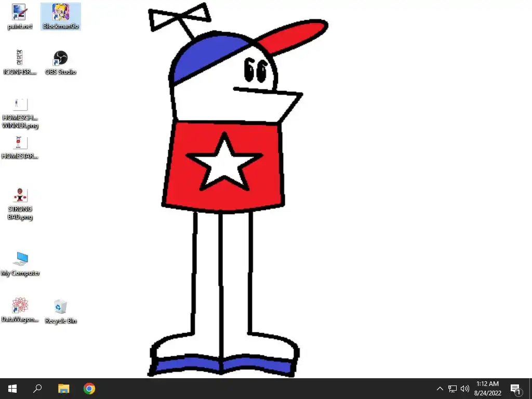The width and height of the screenshot is (532, 399).
Task: Open the paint.net desktop shortcut
Action: (x=20, y=17)
